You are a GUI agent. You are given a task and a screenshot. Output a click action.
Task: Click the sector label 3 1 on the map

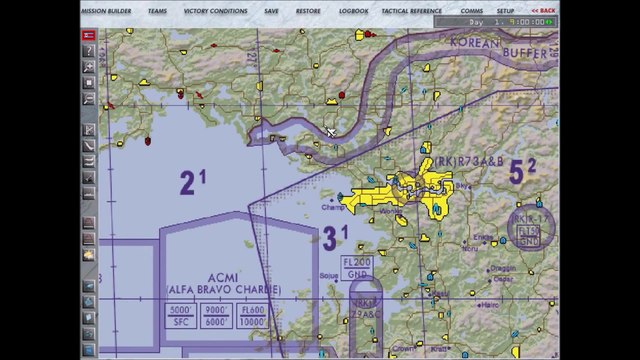point(336,238)
